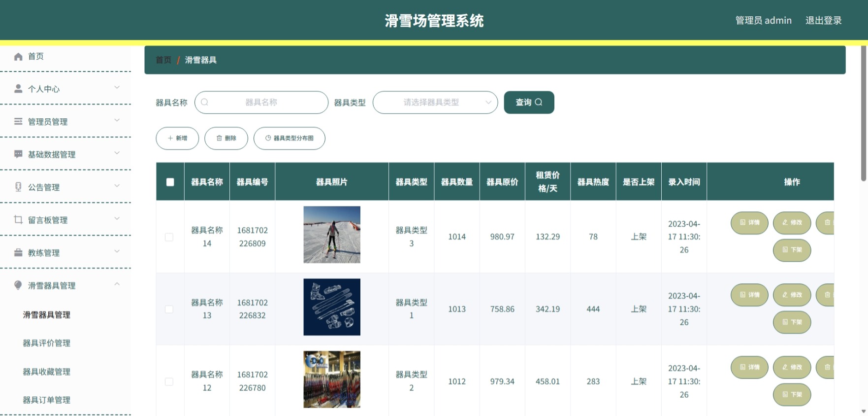Expand the 教练管理 menu chevron

coord(117,251)
